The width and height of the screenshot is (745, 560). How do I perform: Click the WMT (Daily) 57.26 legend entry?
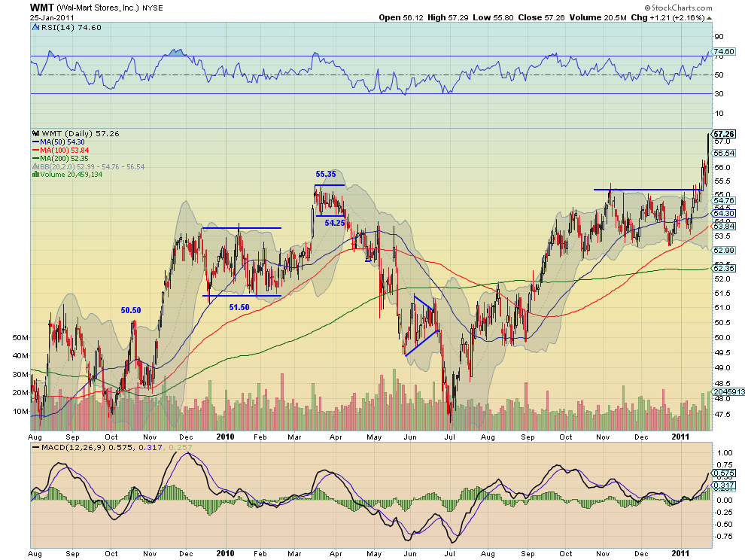click(81, 133)
